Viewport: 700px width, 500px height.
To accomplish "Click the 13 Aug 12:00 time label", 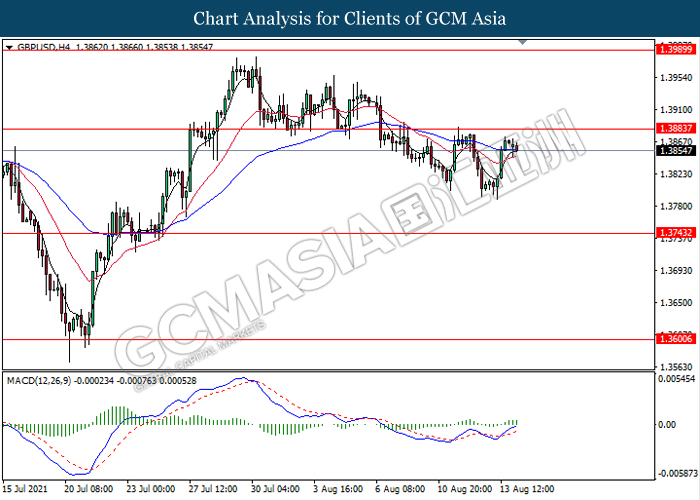I will tap(527, 489).
